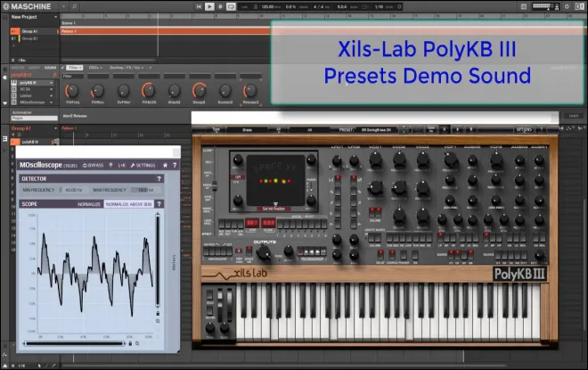The image size is (588, 370).
Task: Click the FiltFreq knob
Action: point(72,90)
